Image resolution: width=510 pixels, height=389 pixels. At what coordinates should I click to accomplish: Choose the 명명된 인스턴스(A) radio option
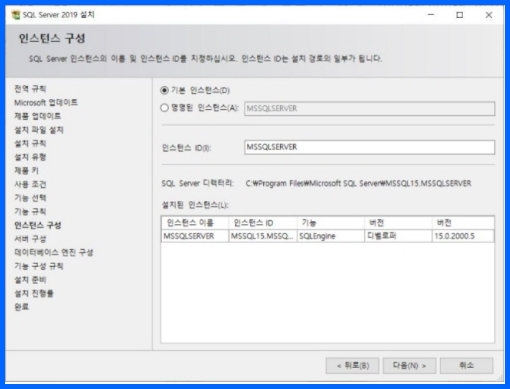pyautogui.click(x=164, y=108)
